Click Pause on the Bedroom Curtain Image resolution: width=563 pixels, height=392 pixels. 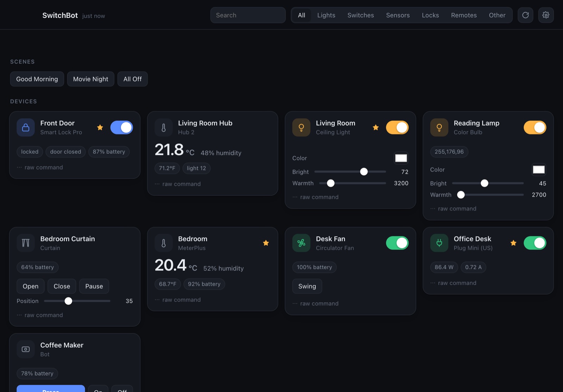tap(94, 286)
